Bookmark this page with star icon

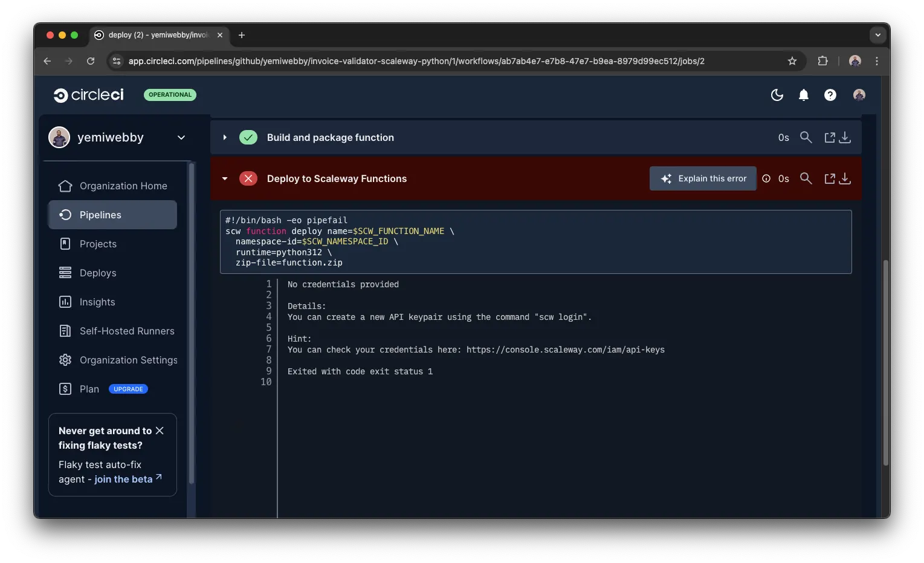click(792, 61)
